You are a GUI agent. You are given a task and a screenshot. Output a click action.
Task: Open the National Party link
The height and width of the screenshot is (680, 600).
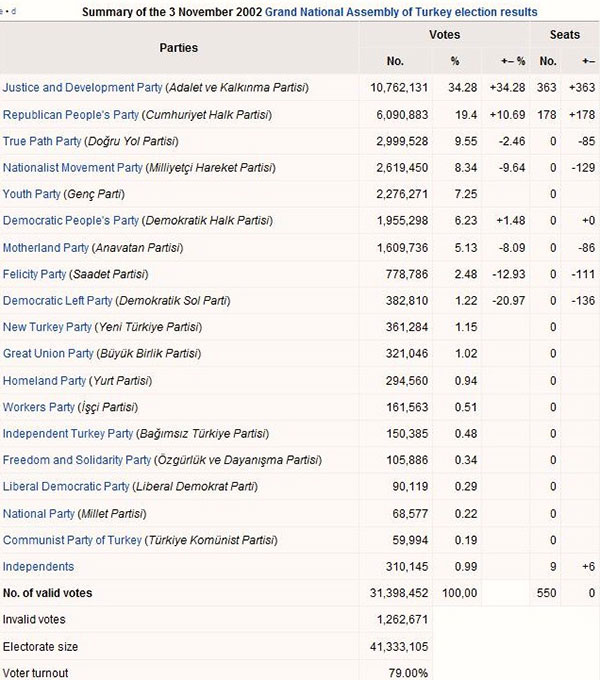(39, 514)
